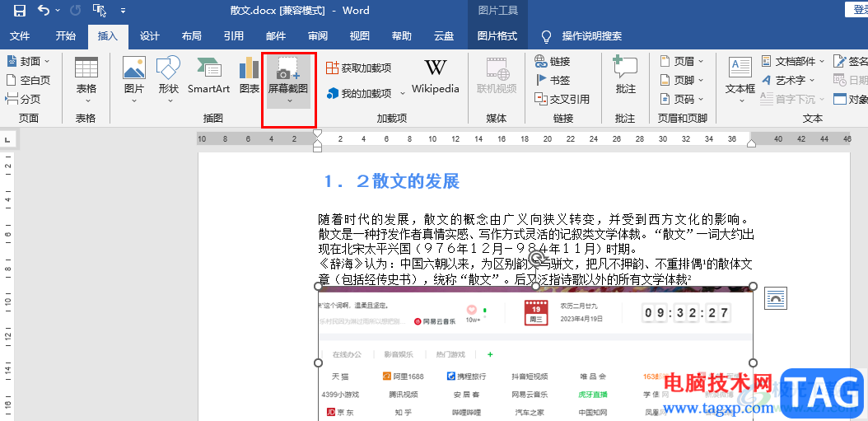
Task: Open the 帮助 tab
Action: (402, 36)
